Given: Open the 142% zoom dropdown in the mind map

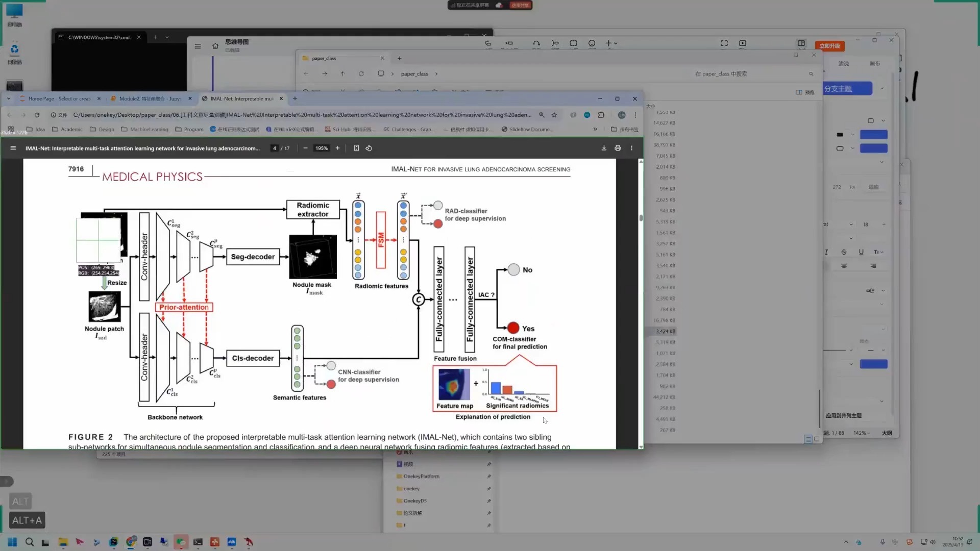Looking at the screenshot, I should [862, 433].
